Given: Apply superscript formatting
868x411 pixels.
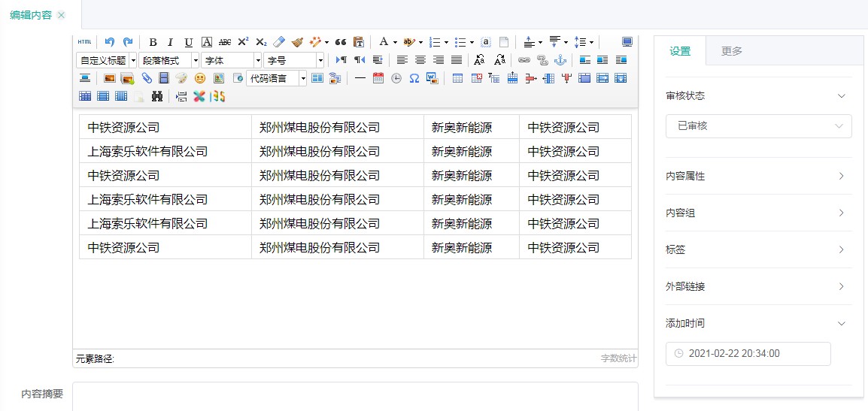Looking at the screenshot, I should (243, 42).
